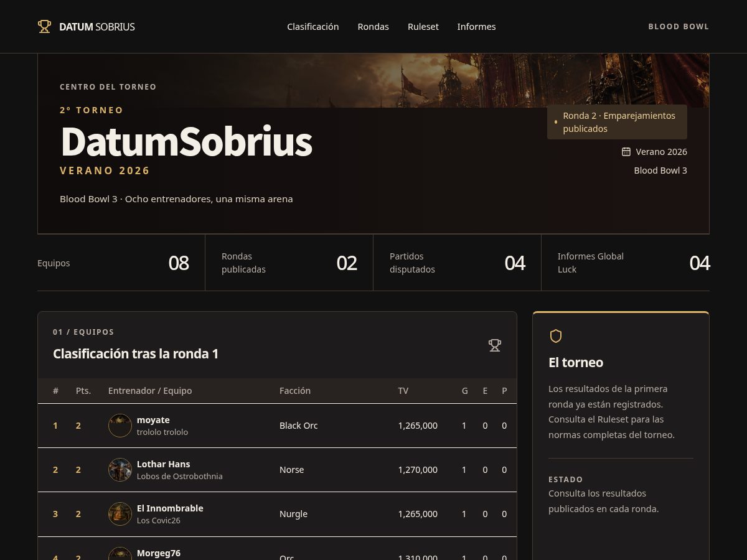Click the Facción column header

click(295, 391)
